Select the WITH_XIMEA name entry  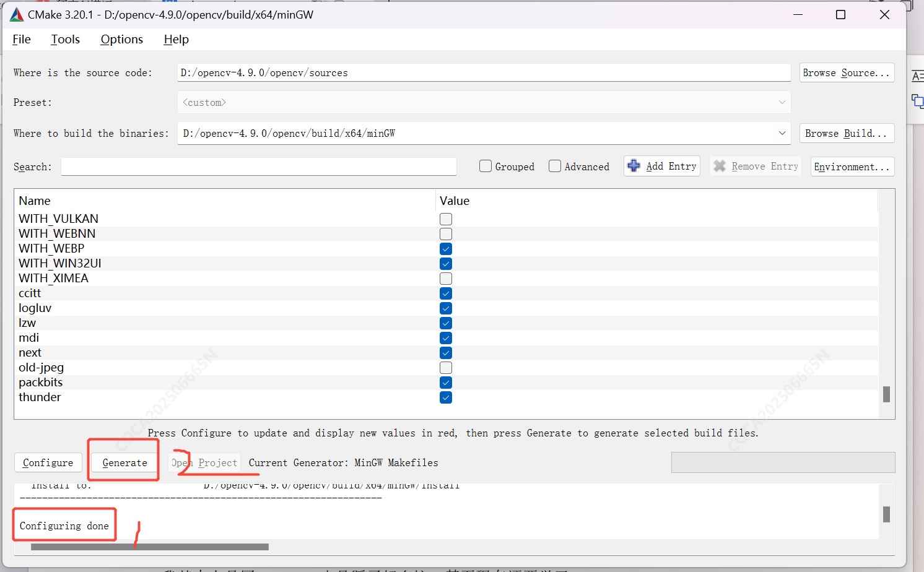(x=53, y=278)
